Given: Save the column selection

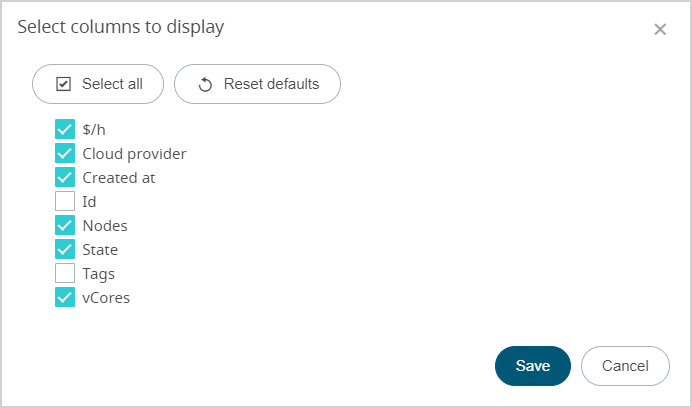Looking at the screenshot, I should click(x=532, y=366).
